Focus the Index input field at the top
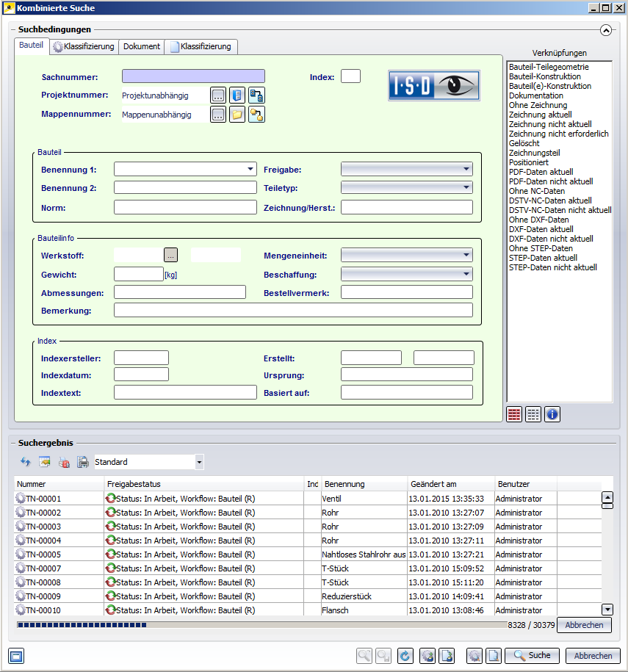The width and height of the screenshot is (628, 672). click(x=350, y=76)
